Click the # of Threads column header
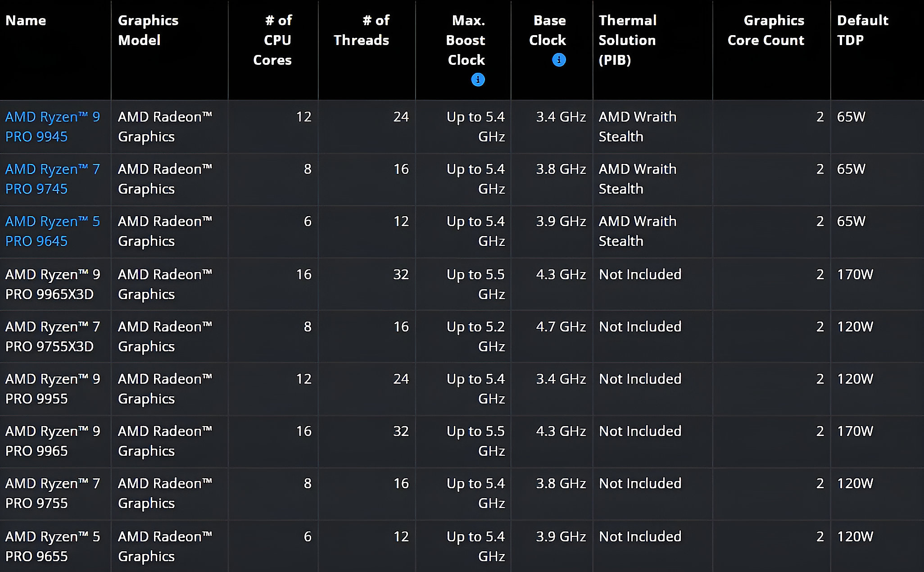924x572 pixels. [x=362, y=30]
